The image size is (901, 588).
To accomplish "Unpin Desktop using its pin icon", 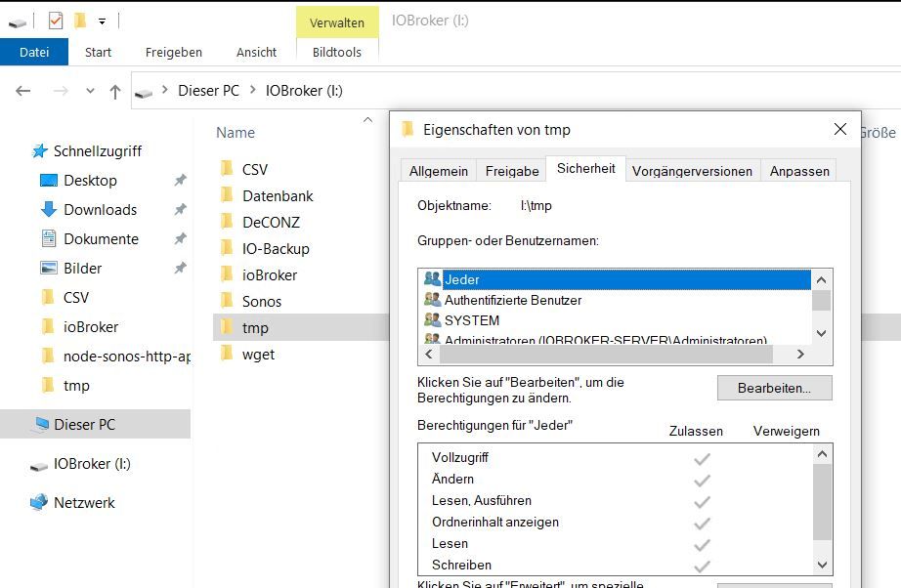I will [180, 181].
